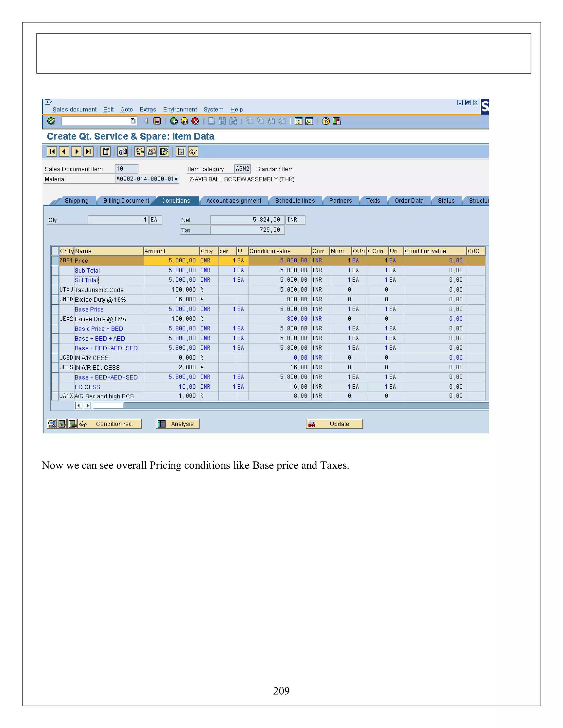Click the Analysis button

point(177,424)
